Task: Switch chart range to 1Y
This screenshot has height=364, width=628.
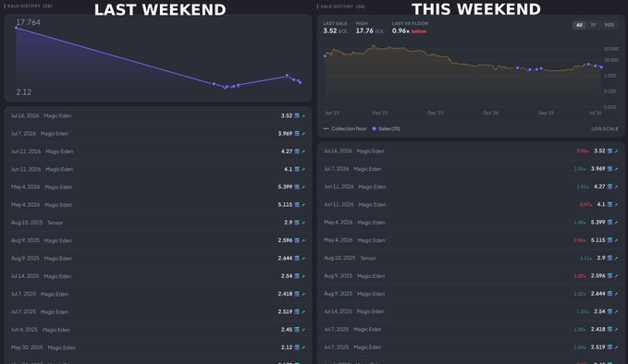Action: coord(593,25)
